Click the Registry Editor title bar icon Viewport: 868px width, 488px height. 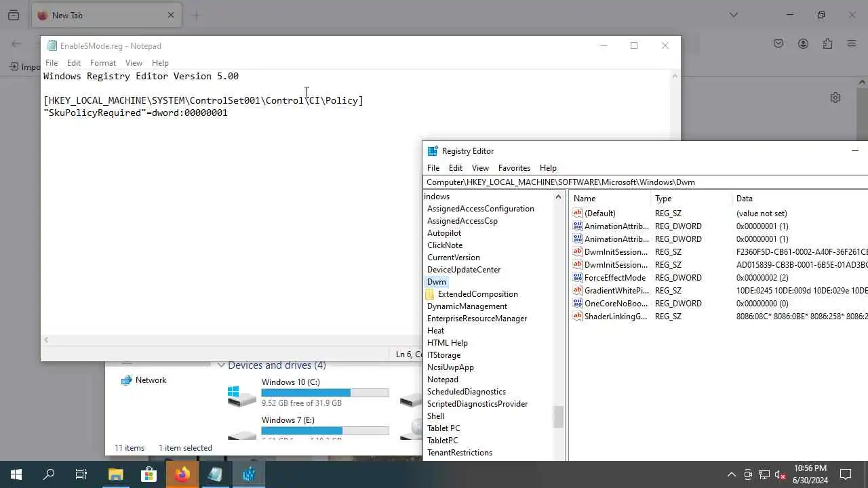pyautogui.click(x=433, y=151)
